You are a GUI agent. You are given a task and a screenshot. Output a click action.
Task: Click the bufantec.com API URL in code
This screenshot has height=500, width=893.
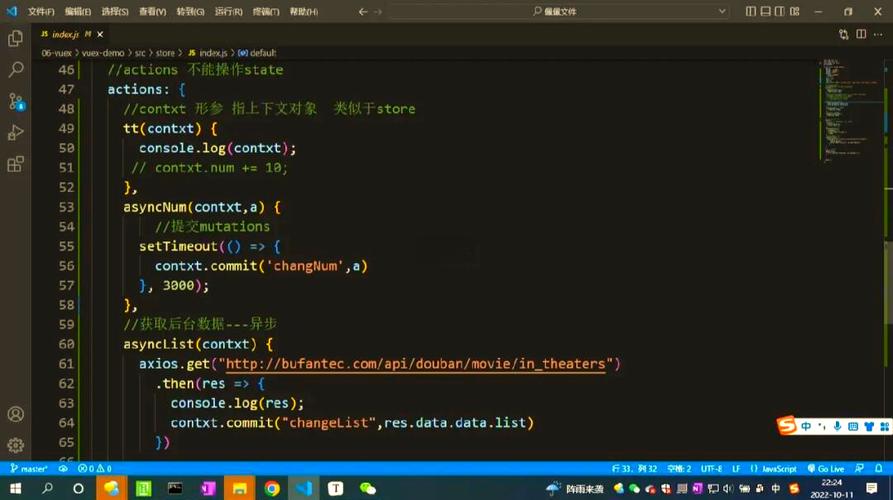click(415, 364)
